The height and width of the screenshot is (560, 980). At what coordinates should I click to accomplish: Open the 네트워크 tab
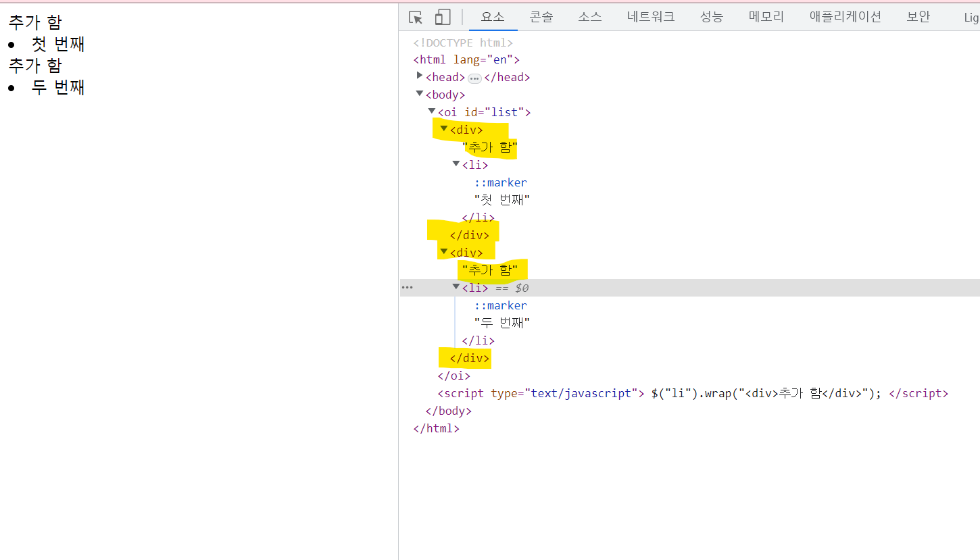click(x=651, y=17)
